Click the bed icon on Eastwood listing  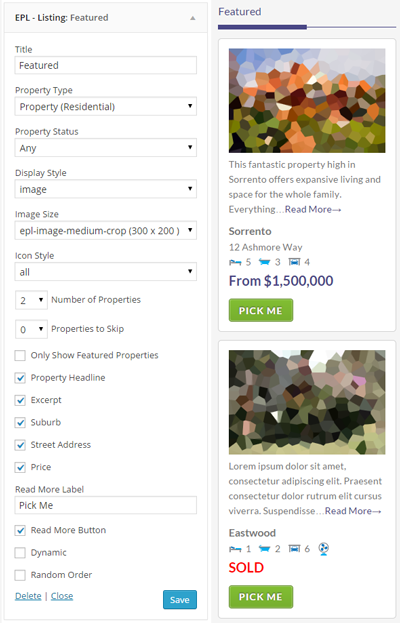click(x=235, y=549)
